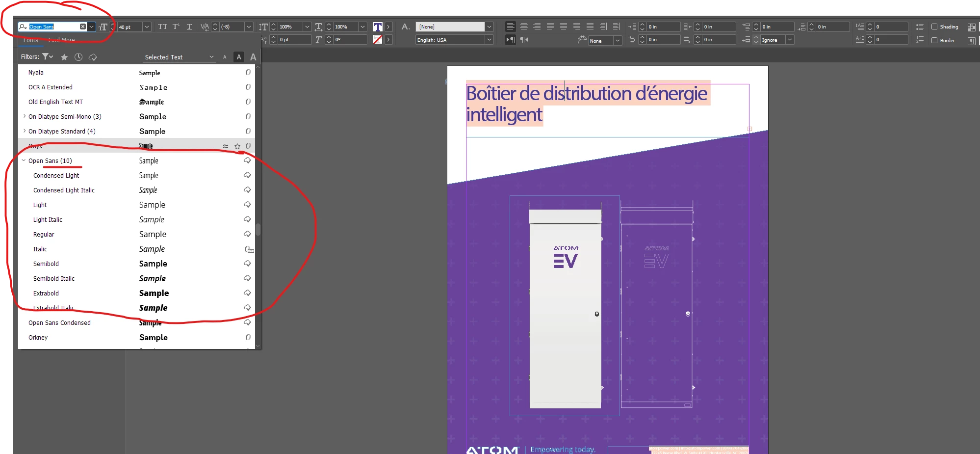Screen dimensions: 980x454
Task: Click the font list scrollbar thumb
Action: point(258,230)
